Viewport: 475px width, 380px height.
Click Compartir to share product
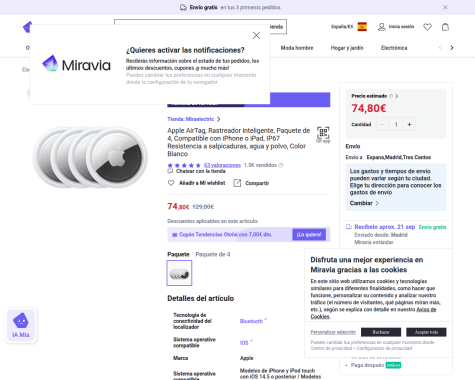point(257,183)
